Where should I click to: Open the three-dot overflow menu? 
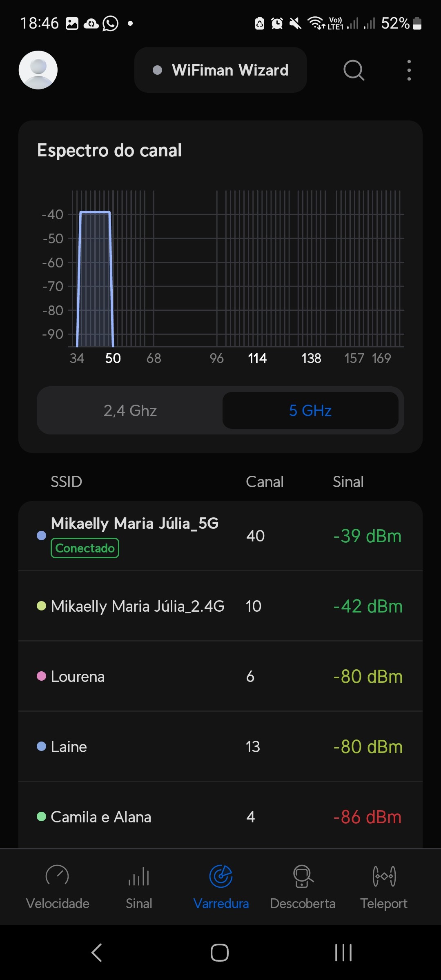point(409,70)
